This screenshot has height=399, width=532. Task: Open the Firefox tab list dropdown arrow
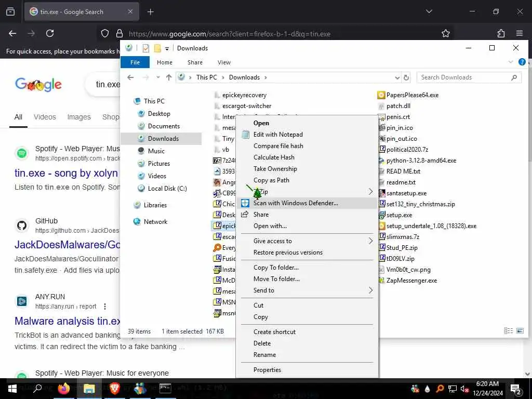(x=429, y=11)
